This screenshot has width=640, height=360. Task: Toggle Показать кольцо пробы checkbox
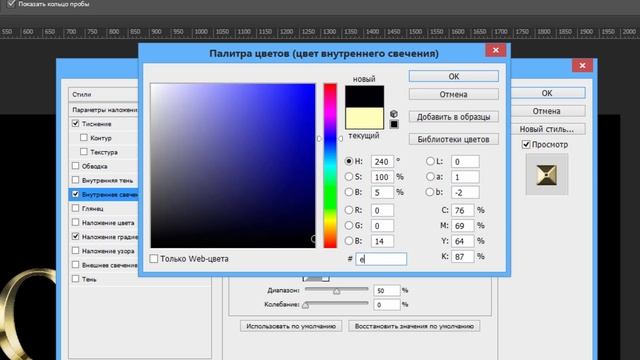[12, 4]
